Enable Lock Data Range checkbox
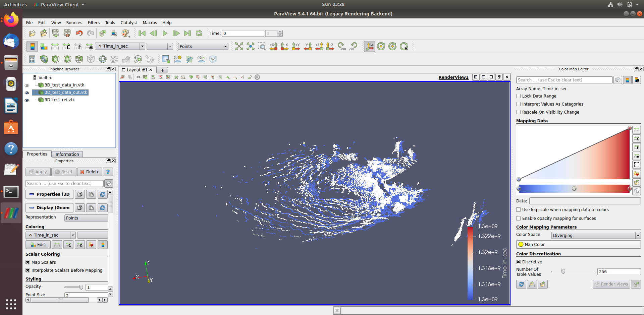Image resolution: width=644 pixels, height=315 pixels. pos(519,96)
